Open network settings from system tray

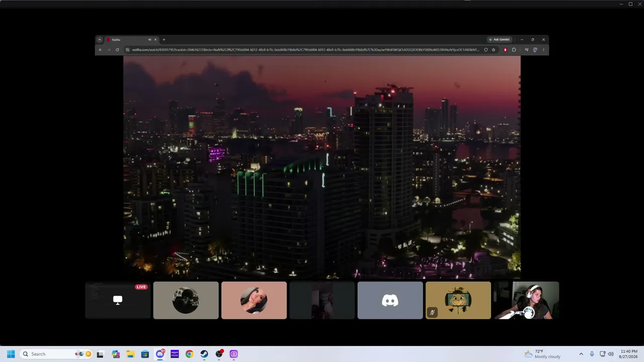coord(602,354)
